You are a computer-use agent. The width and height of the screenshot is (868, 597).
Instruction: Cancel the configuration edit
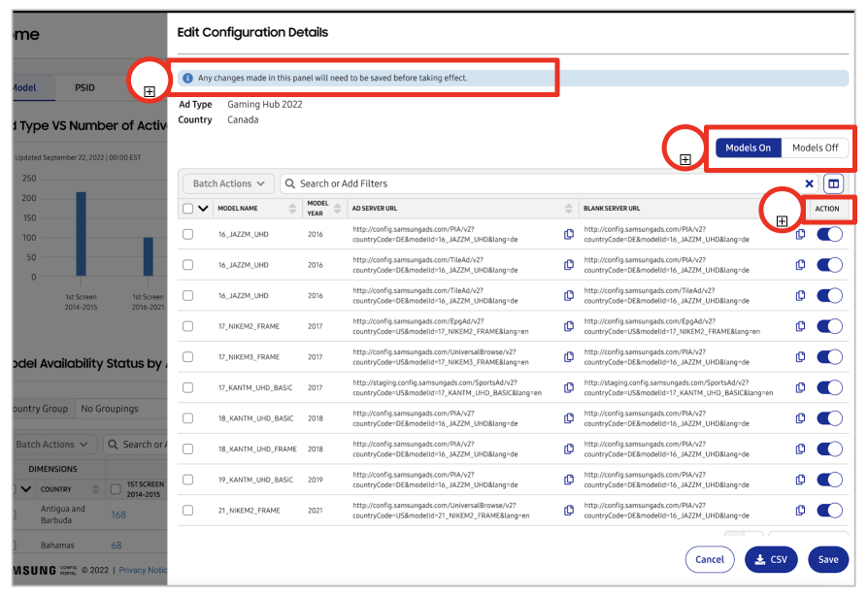pos(710,559)
